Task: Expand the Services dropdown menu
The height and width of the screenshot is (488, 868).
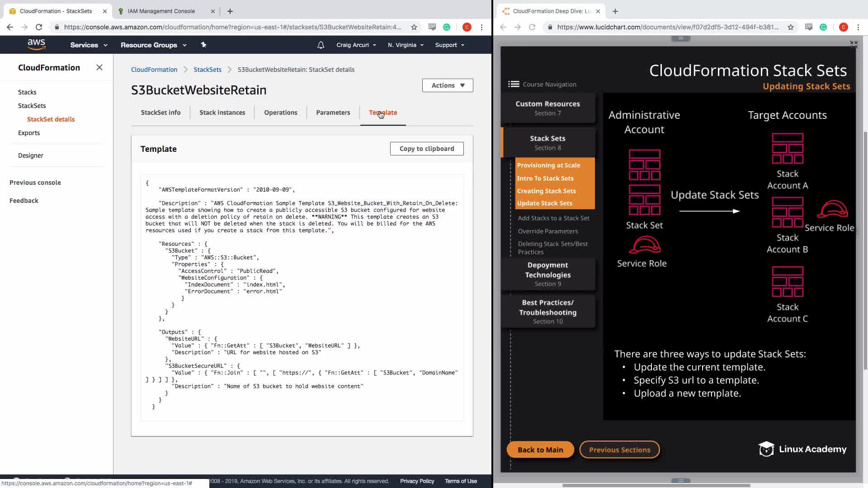Action: (89, 45)
